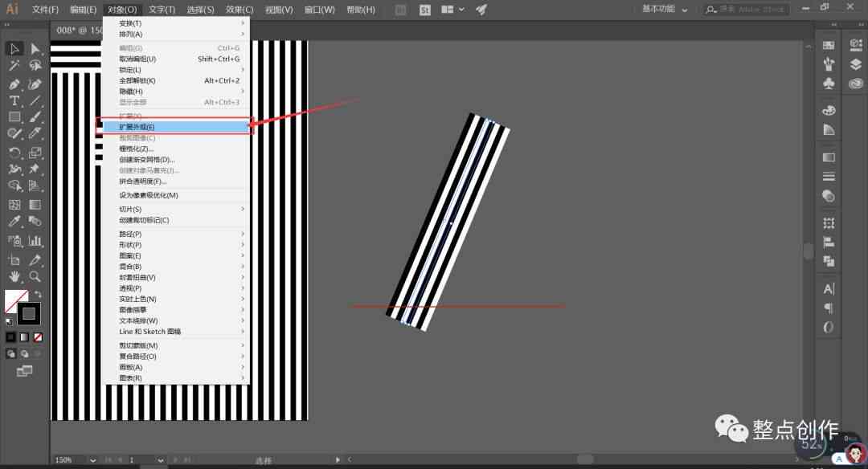868x469 pixels.
Task: Open the 基本功能 workspace switcher
Action: click(665, 10)
